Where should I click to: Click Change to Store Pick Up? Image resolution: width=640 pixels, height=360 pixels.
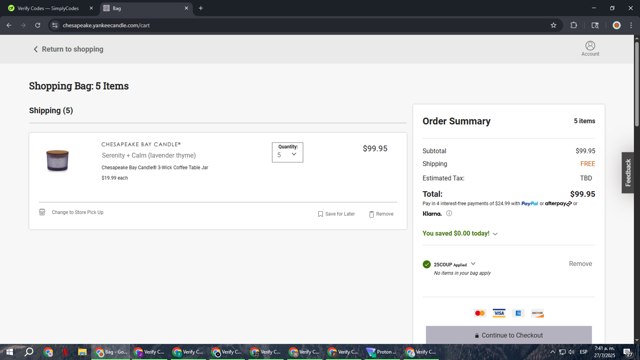point(78,212)
